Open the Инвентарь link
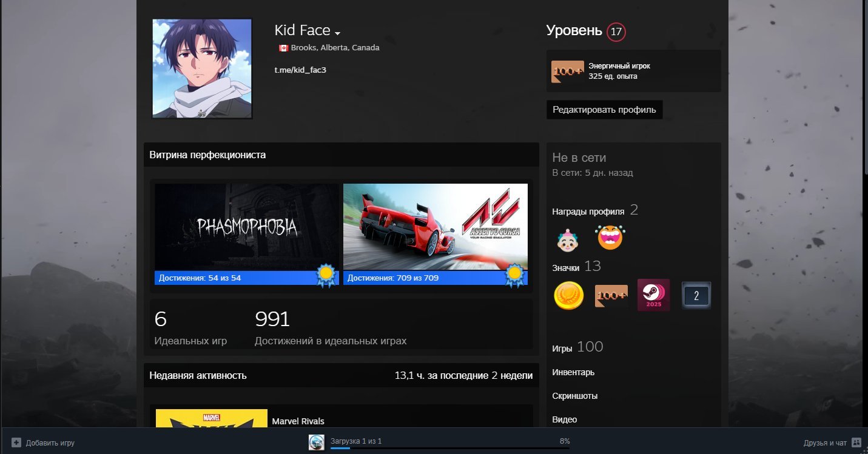The width and height of the screenshot is (868, 454). pyautogui.click(x=573, y=372)
